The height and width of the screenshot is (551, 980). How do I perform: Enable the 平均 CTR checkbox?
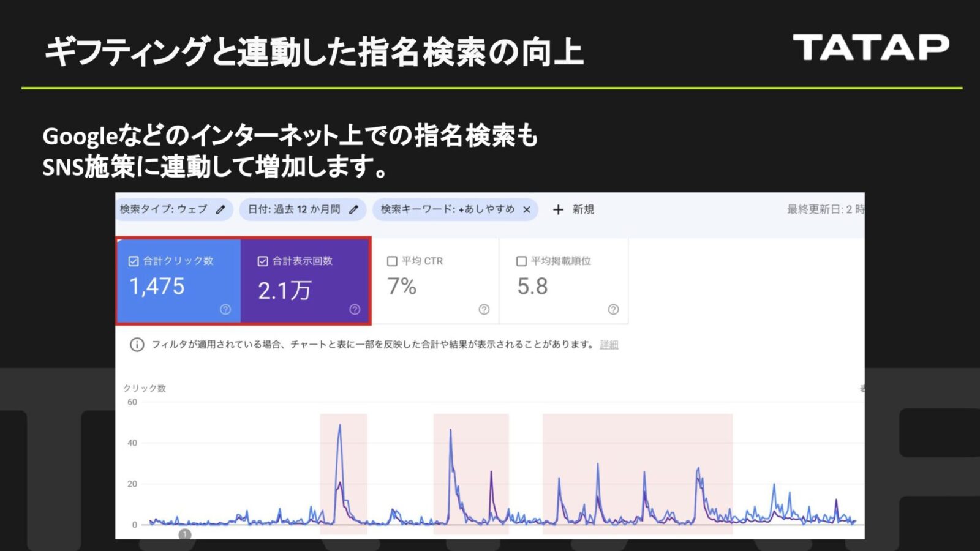pyautogui.click(x=391, y=260)
